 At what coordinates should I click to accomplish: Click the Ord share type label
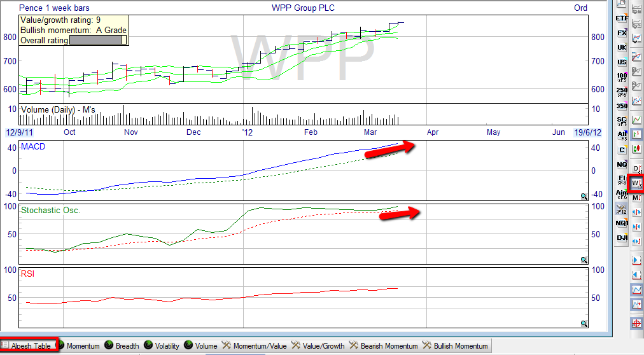(580, 8)
